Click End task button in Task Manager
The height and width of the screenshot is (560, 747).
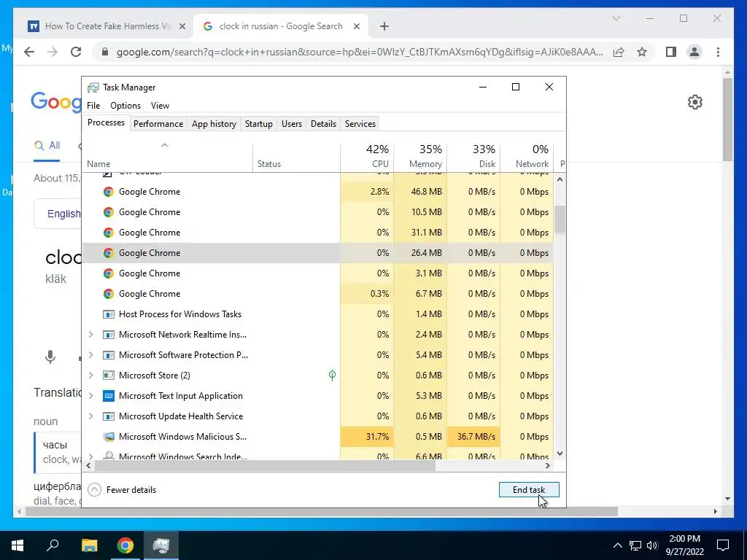pos(529,489)
